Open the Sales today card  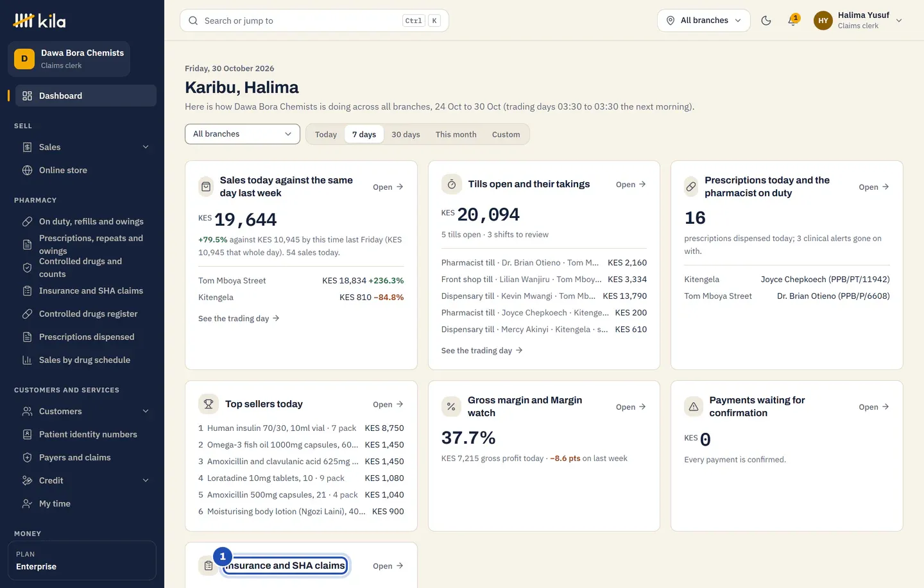388,187
